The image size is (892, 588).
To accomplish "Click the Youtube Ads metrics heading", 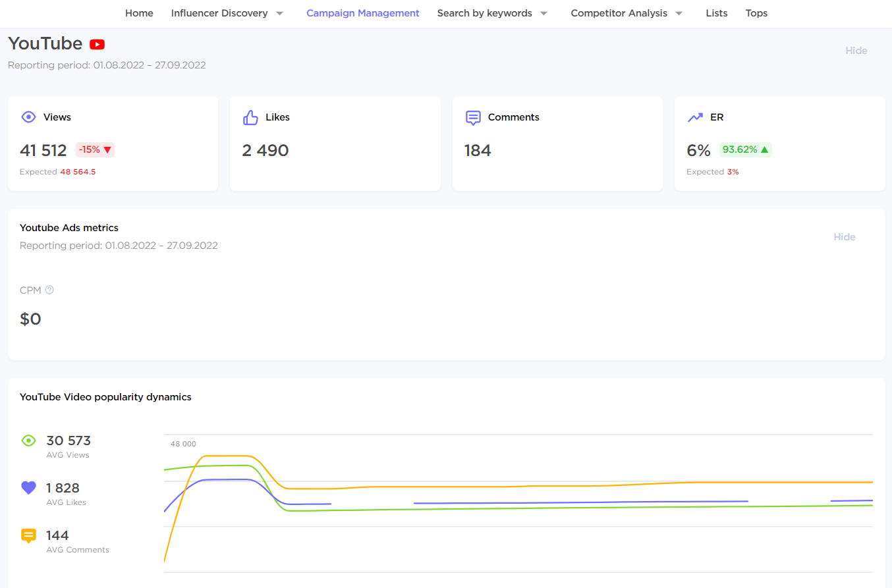I will (69, 228).
